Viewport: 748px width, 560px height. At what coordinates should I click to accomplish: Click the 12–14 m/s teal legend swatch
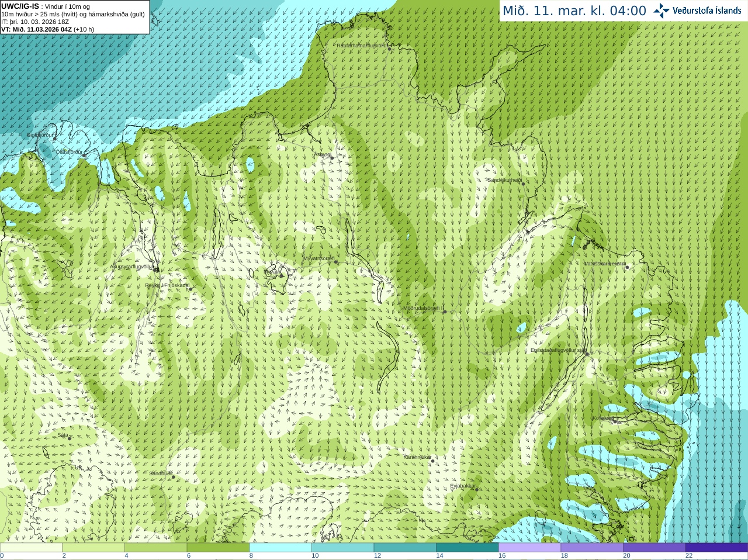(x=405, y=548)
